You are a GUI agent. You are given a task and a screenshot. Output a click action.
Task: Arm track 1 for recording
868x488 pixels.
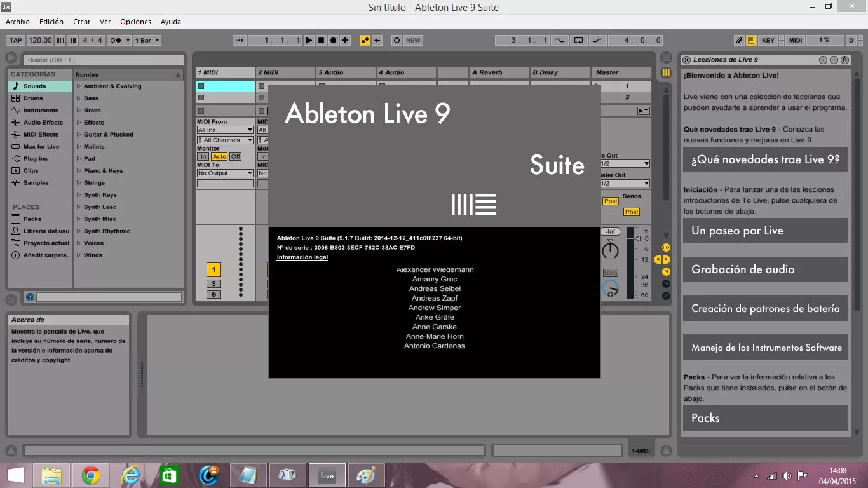click(x=214, y=294)
